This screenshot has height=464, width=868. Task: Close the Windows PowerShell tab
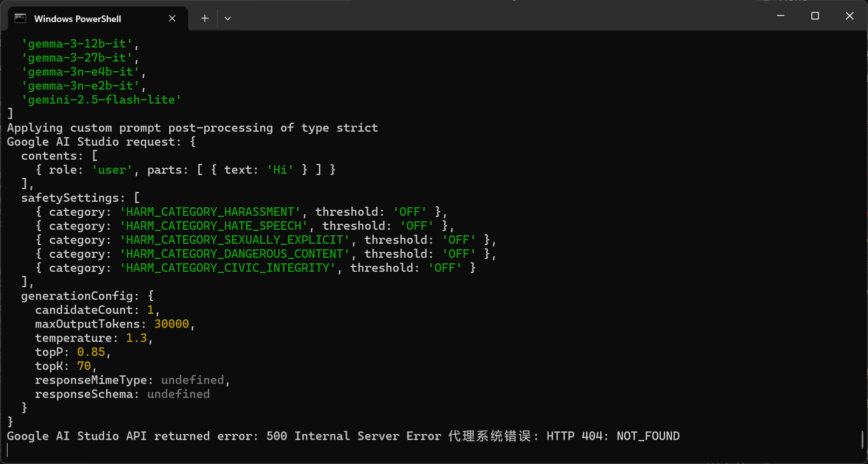coord(172,19)
